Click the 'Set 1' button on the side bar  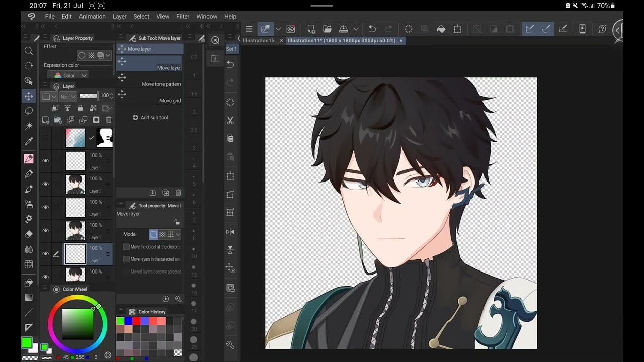tap(231, 49)
